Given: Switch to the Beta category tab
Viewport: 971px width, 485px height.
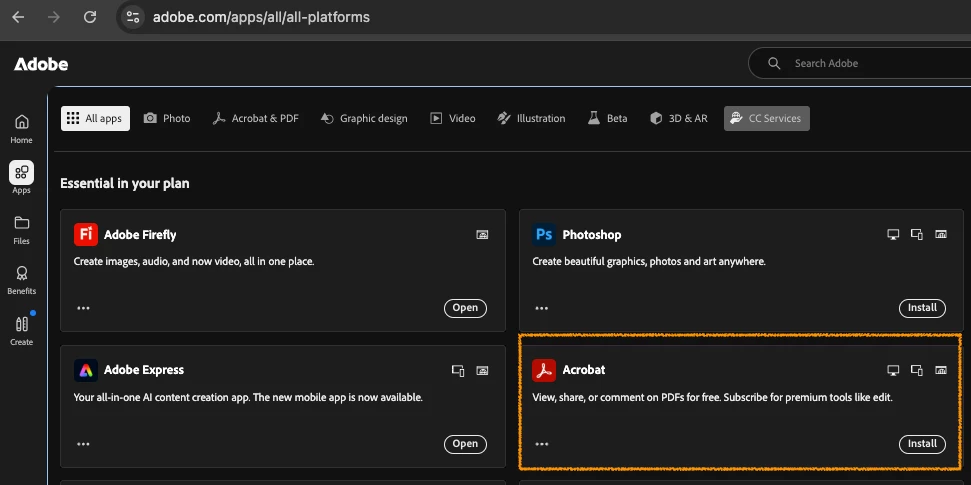Looking at the screenshot, I should tap(607, 118).
